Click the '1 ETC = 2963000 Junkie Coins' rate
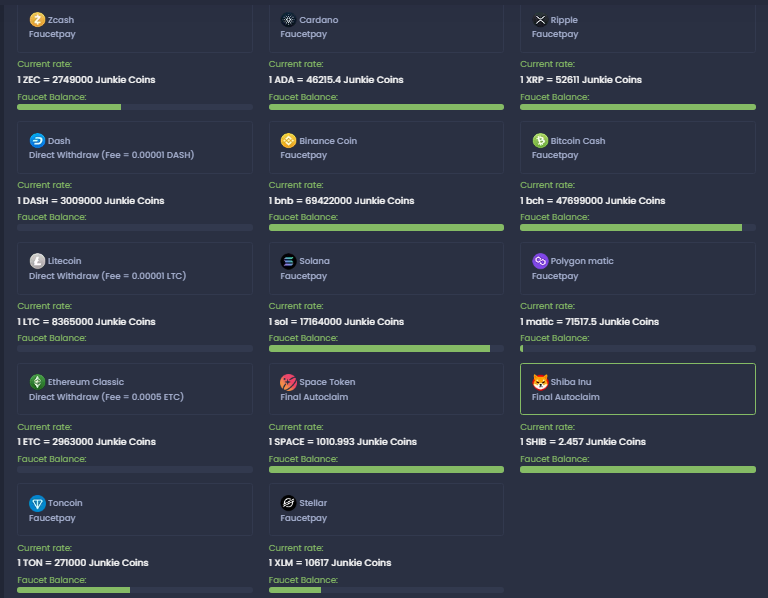This screenshot has width=768, height=598. 87,441
